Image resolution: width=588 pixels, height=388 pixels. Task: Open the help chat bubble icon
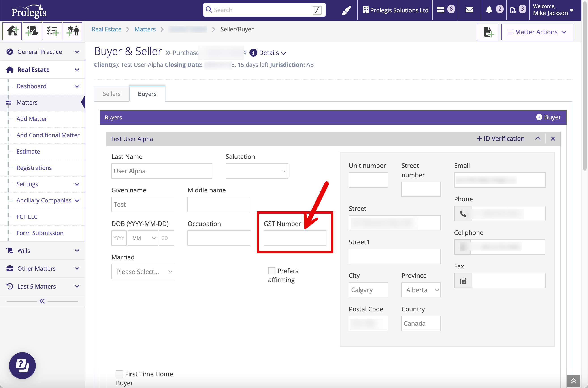(22, 365)
